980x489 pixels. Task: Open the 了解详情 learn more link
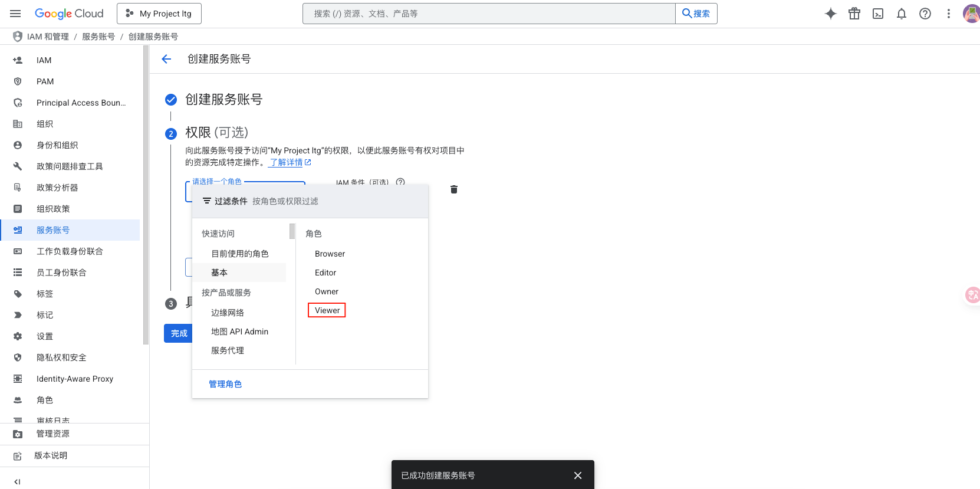point(290,162)
